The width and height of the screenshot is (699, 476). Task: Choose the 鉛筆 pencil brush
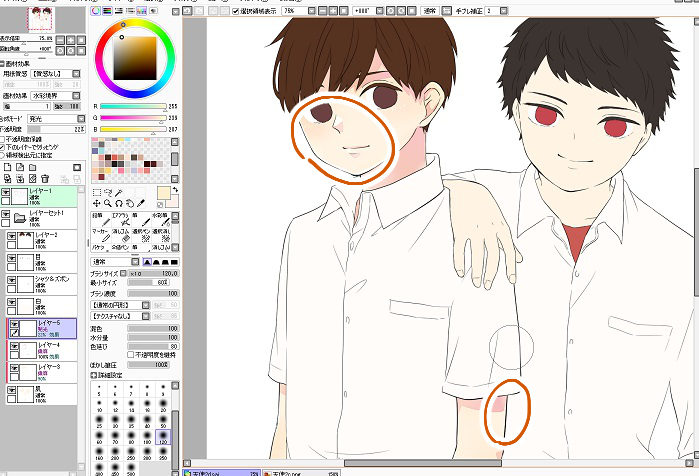100,219
